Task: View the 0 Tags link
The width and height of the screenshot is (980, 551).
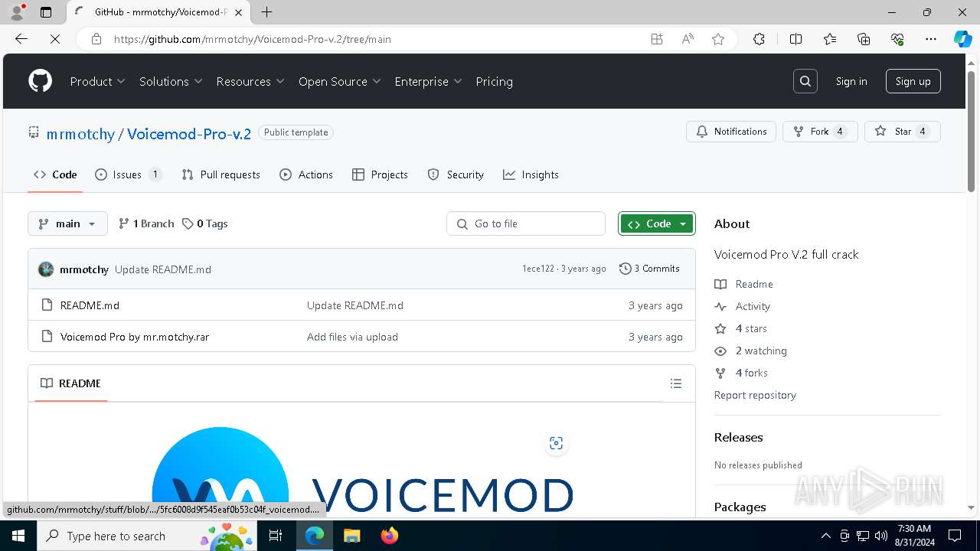Action: tap(204, 223)
